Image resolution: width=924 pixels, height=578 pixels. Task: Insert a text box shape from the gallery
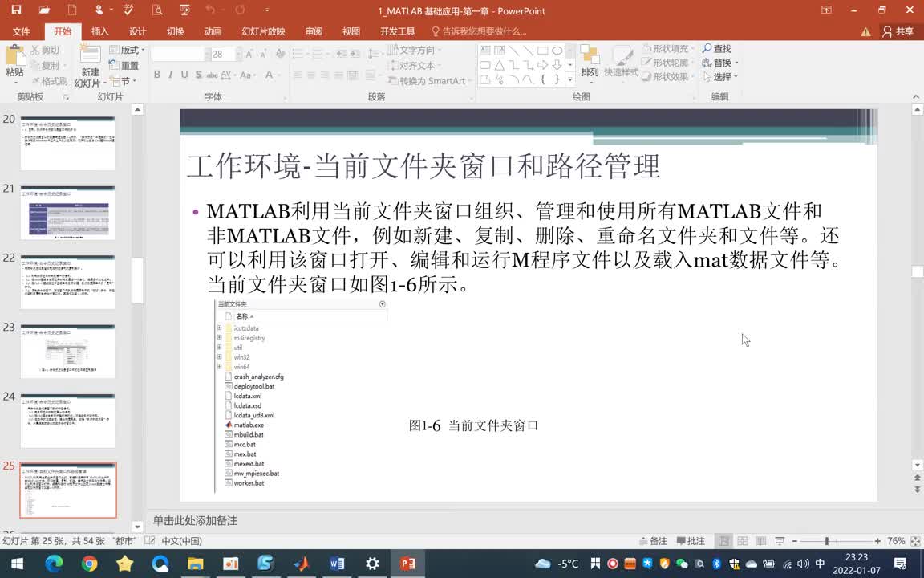485,50
